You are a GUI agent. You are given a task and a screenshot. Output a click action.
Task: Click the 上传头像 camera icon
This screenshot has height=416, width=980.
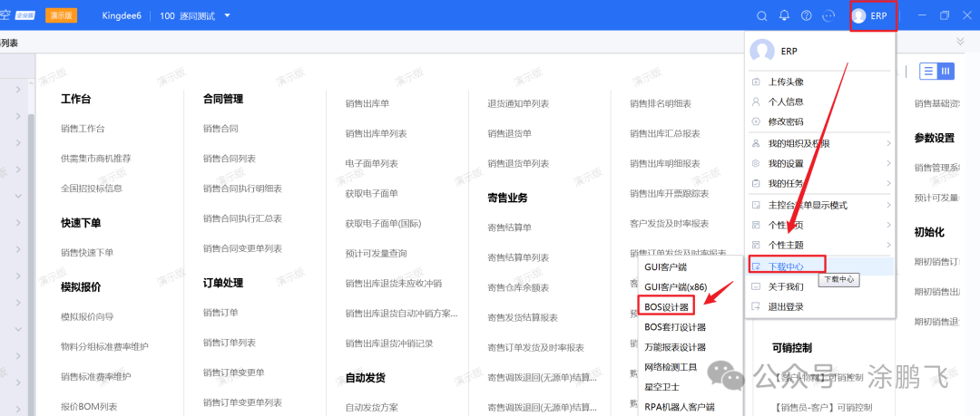click(756, 82)
